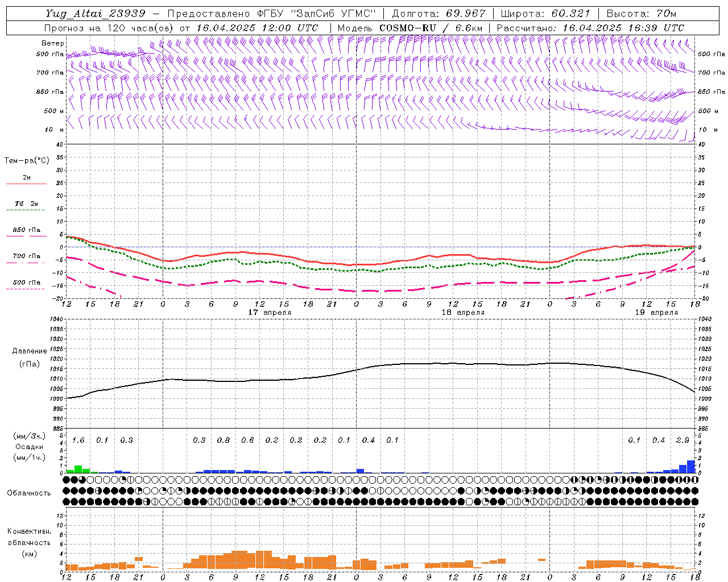Viewport: 728px width, 582px height.
Task: Click the solid line sample under "2м" legend
Action: coord(26,184)
